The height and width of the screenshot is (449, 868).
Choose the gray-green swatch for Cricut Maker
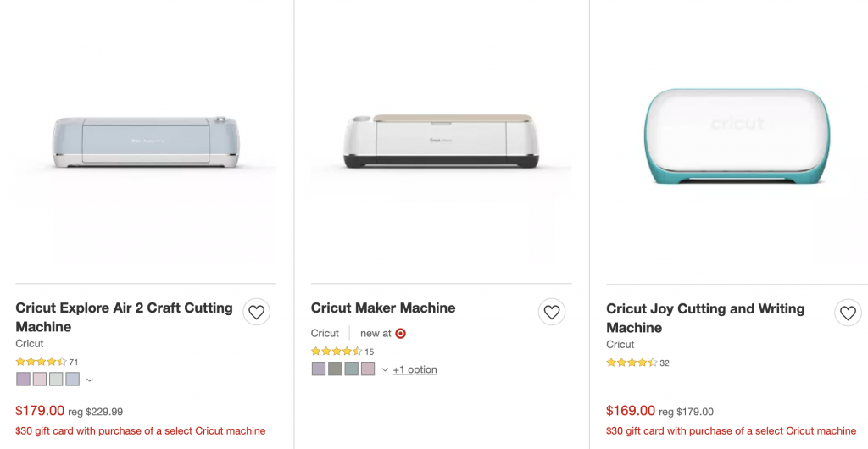335,369
